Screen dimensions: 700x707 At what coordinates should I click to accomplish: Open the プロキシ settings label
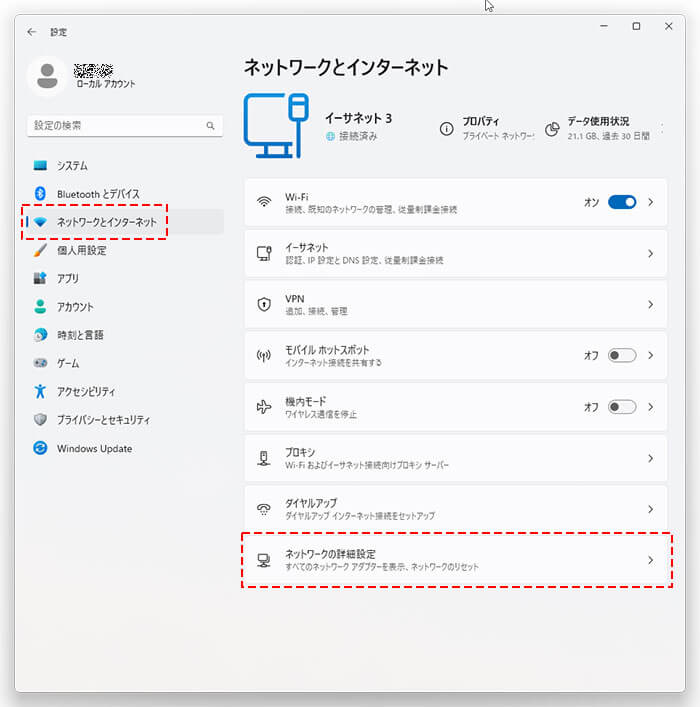point(300,452)
